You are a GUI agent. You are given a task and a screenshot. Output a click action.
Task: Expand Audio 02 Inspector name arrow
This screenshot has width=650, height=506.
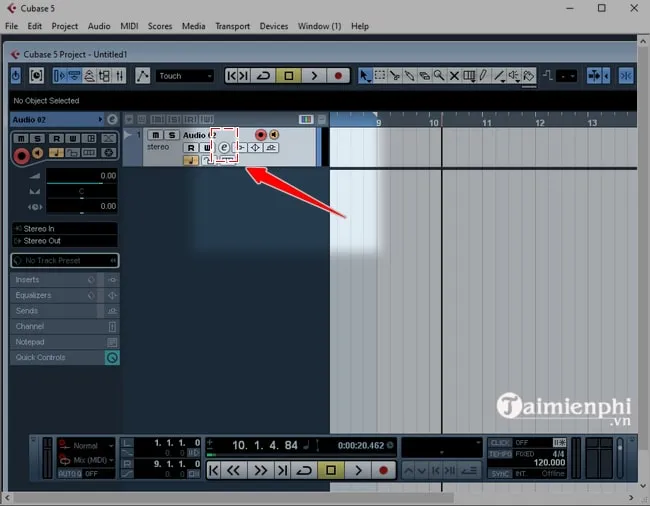tap(100, 120)
